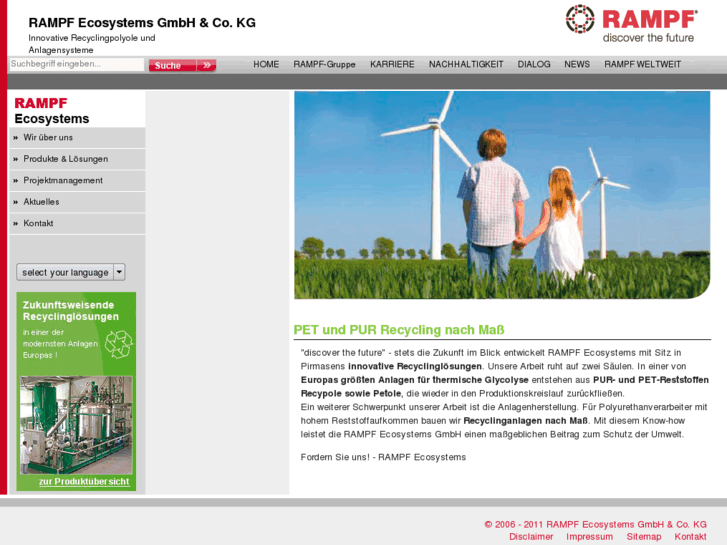
Task: Click the PET und PUR Recycling nach Maß heading
Action: click(x=399, y=330)
